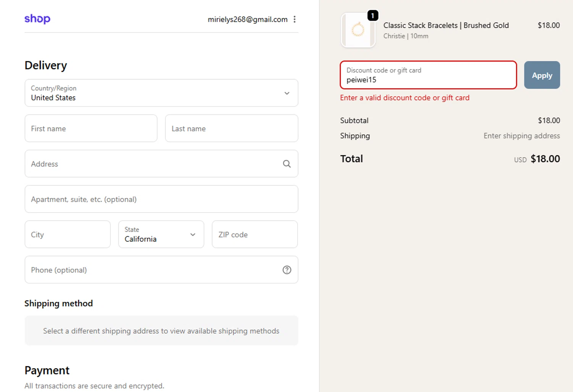Screen dimensions: 573x392
Task: Click the bracelet product thumbnail
Action: point(358,30)
